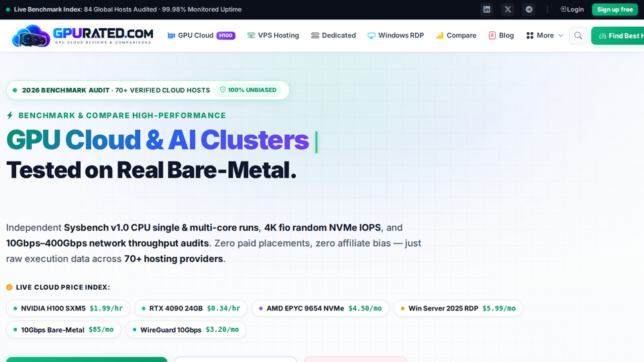This screenshot has width=644, height=362.
Task: Open the GPU Cloud menu item
Action: click(x=201, y=36)
